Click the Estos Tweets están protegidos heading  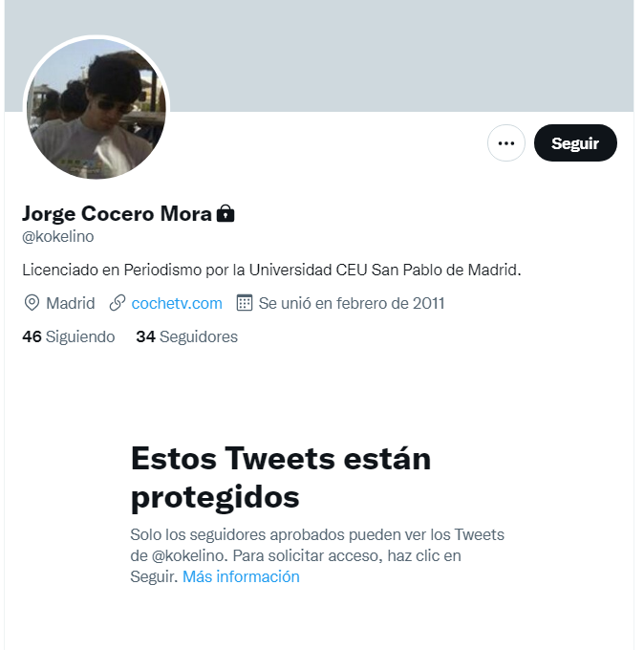281,478
